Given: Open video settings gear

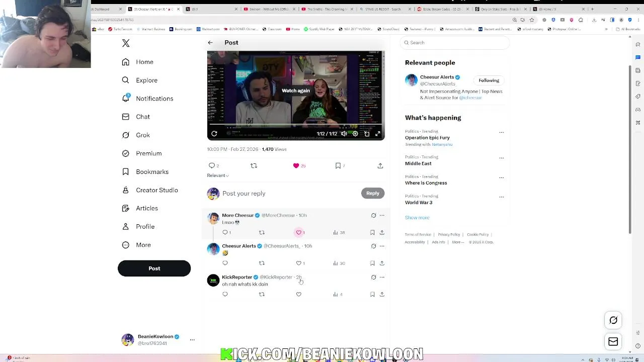Looking at the screenshot, I should (x=355, y=134).
